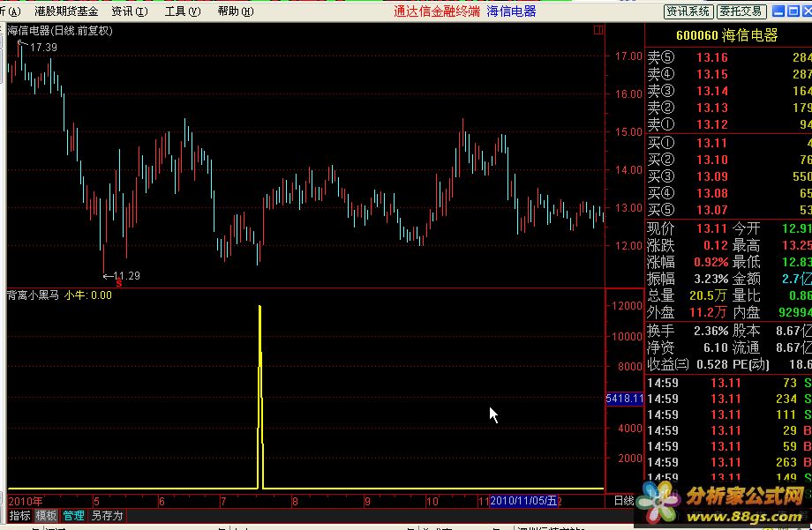The width and height of the screenshot is (812, 530).
Task: Click the 买① price 13.11
Action: point(712,143)
